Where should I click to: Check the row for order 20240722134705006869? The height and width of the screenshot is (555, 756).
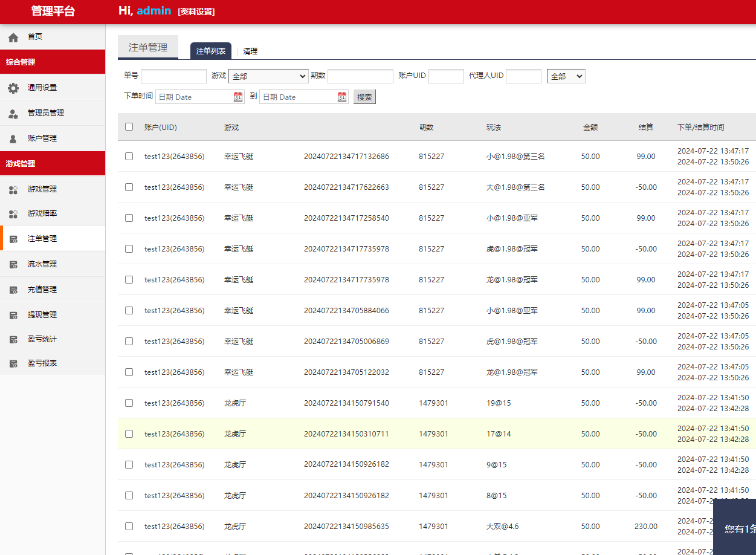129,341
